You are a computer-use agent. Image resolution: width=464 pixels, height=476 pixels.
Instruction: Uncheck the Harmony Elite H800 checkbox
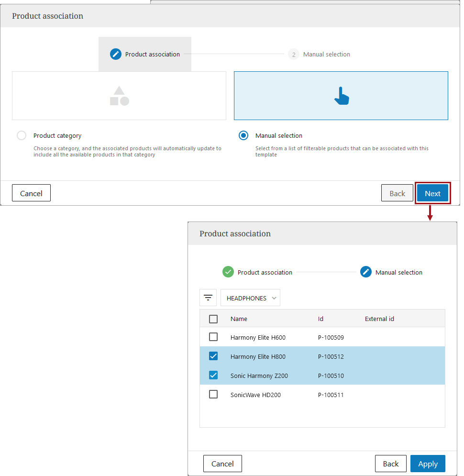tap(213, 356)
